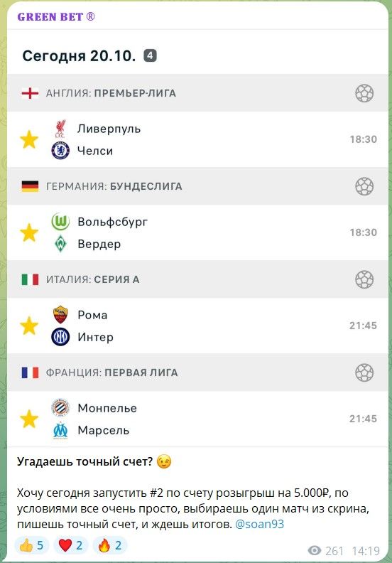Add a red heart reaction
The width and height of the screenshot is (392, 563).
click(x=70, y=545)
